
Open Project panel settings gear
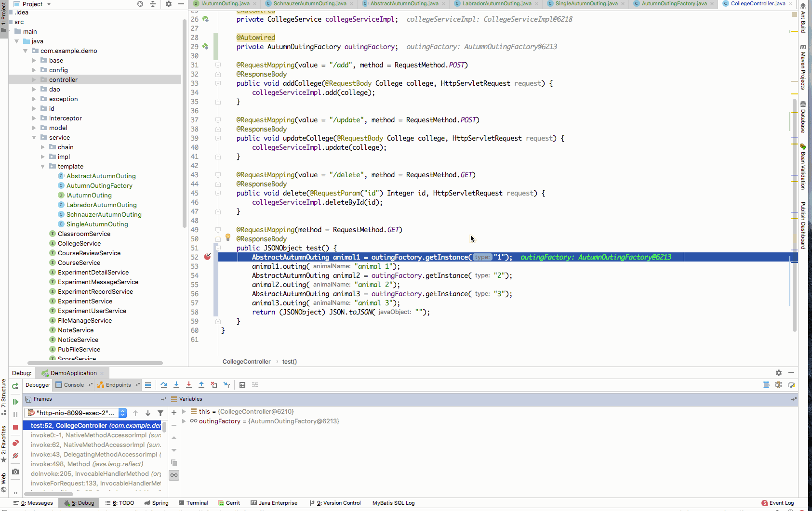(x=169, y=4)
